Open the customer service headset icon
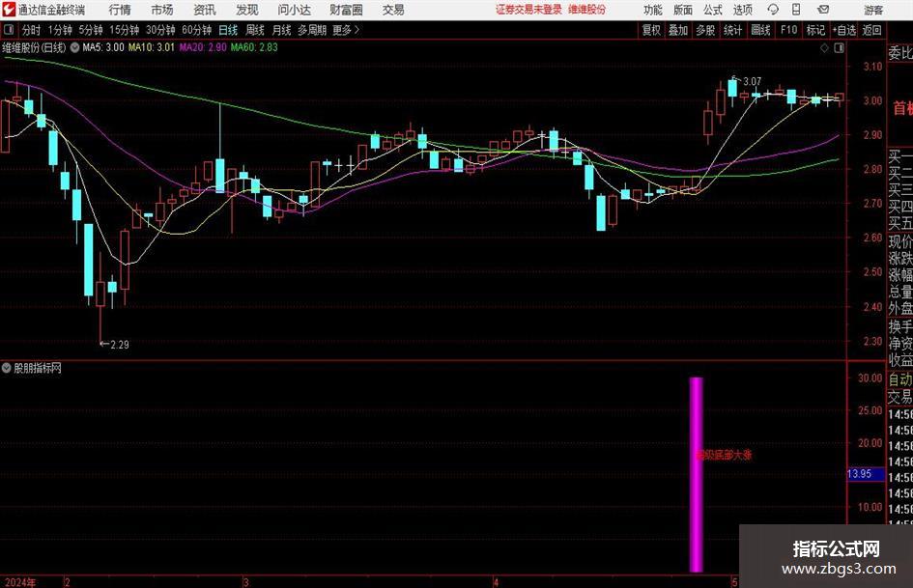The image size is (913, 588). click(773, 10)
